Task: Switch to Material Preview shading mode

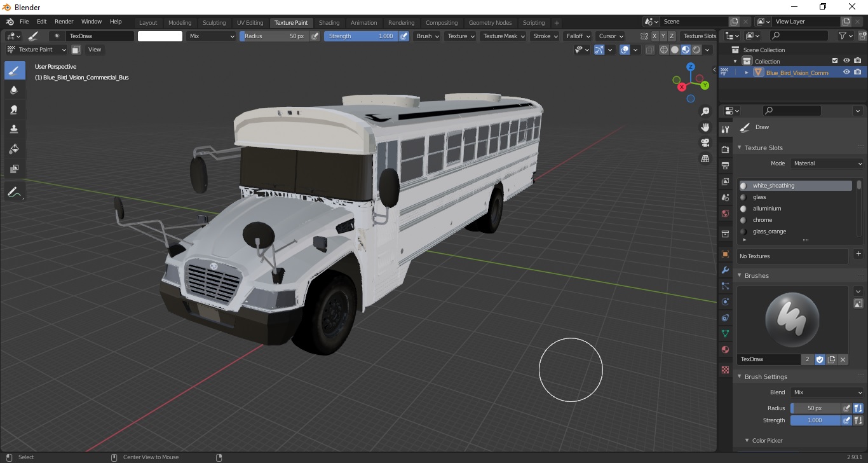Action: pyautogui.click(x=686, y=50)
